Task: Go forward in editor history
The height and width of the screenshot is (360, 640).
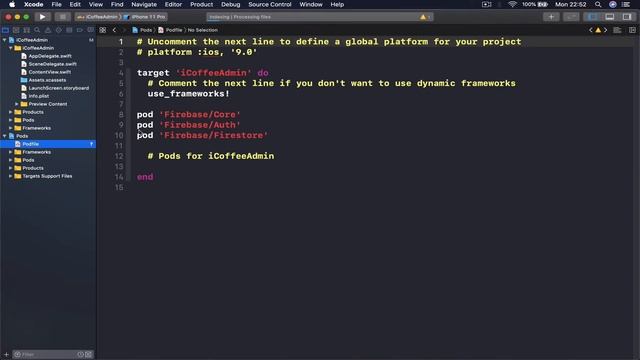Action: click(124, 30)
